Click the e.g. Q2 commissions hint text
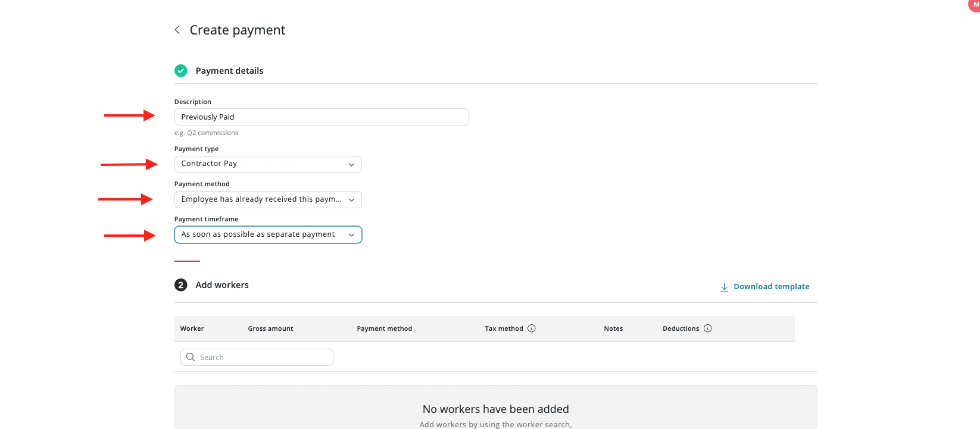 click(x=206, y=133)
